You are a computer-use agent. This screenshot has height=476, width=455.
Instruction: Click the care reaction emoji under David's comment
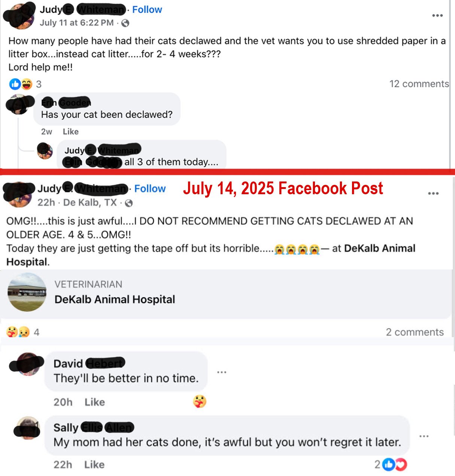[200, 402]
